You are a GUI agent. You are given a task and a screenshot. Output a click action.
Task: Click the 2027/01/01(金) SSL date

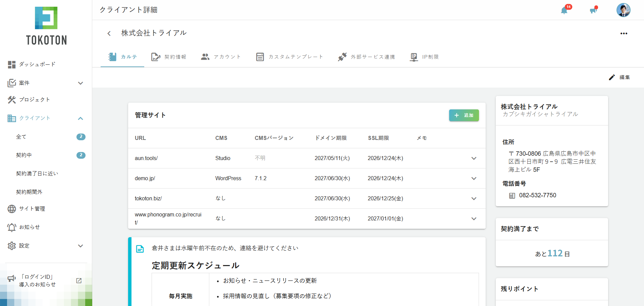[385, 219]
